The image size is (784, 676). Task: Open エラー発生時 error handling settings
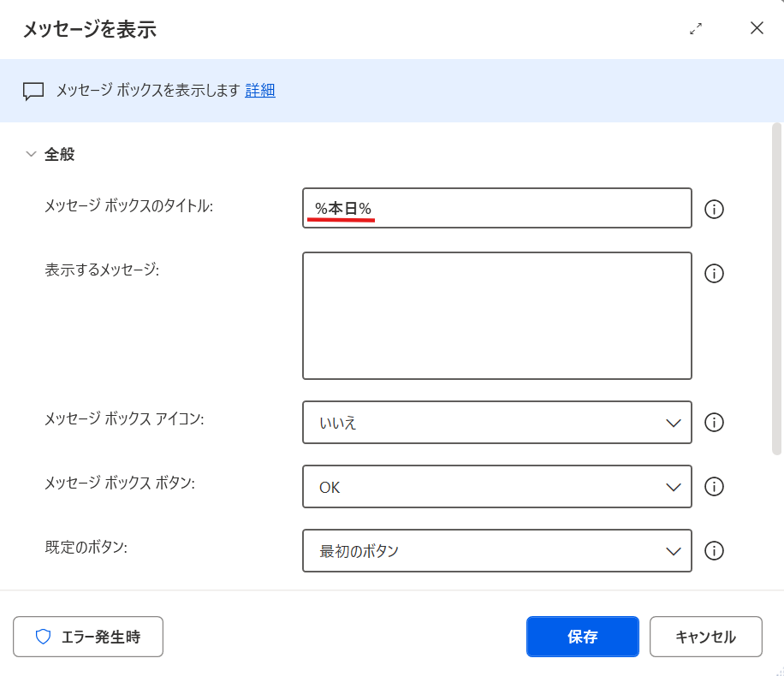tap(87, 637)
